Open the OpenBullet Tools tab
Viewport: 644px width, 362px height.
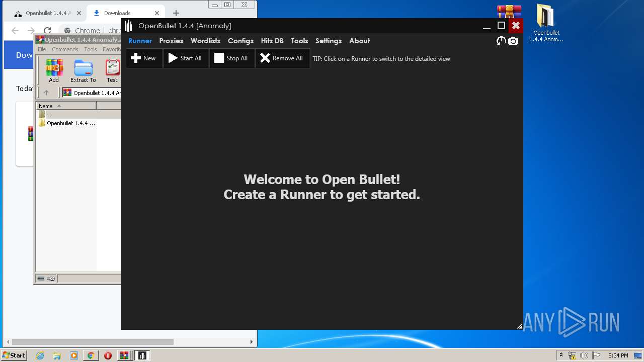[x=299, y=41]
